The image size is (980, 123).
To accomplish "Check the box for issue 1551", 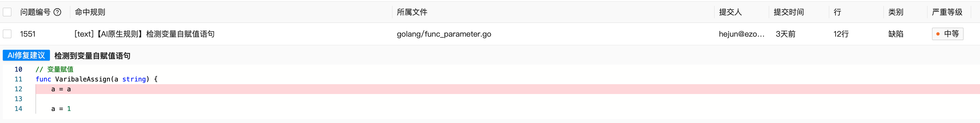I will tap(7, 34).
